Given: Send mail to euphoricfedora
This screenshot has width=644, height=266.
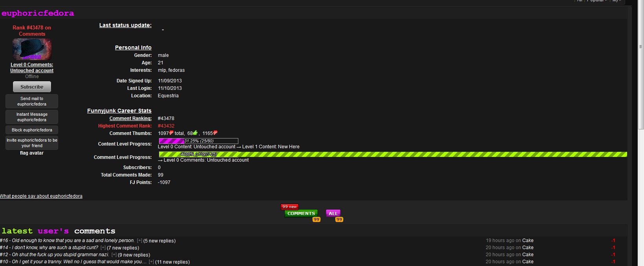Looking at the screenshot, I should [x=32, y=101].
